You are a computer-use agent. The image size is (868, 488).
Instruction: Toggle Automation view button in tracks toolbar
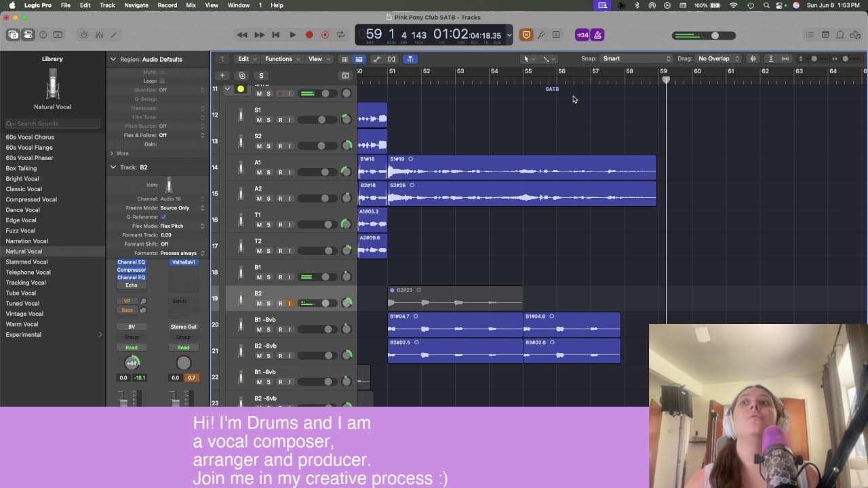(x=377, y=59)
